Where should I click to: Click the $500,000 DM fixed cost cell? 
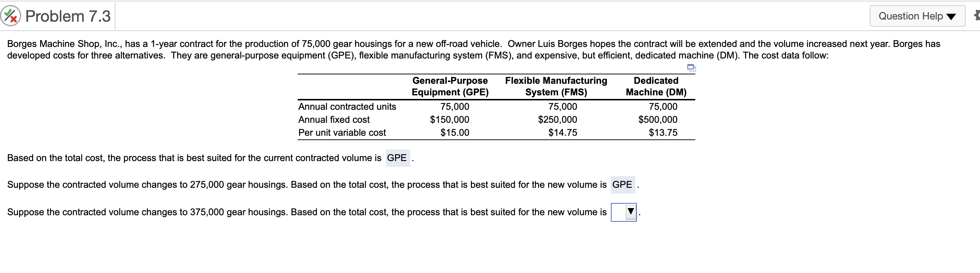pos(657,120)
